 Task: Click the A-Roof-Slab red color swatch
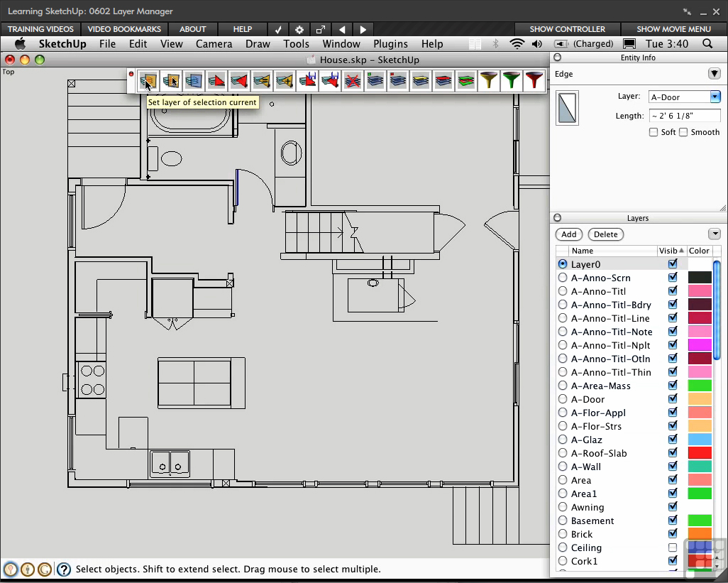click(x=700, y=452)
